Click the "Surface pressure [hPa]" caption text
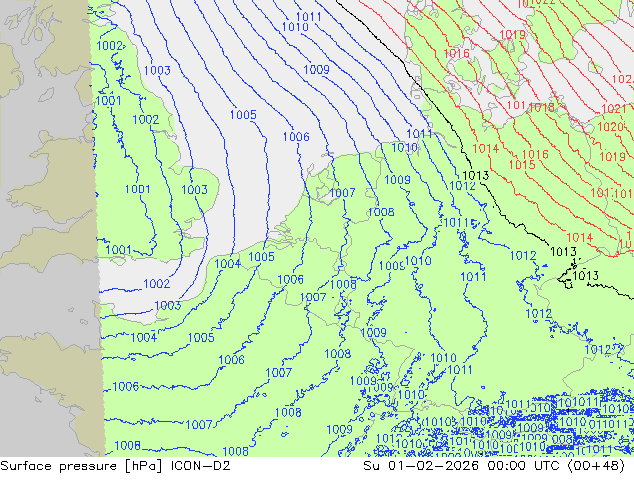This screenshot has height=490, width=634. (81, 466)
